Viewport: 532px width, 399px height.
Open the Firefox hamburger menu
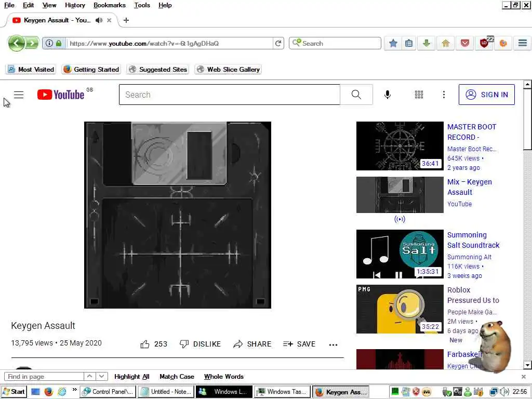[x=523, y=43]
